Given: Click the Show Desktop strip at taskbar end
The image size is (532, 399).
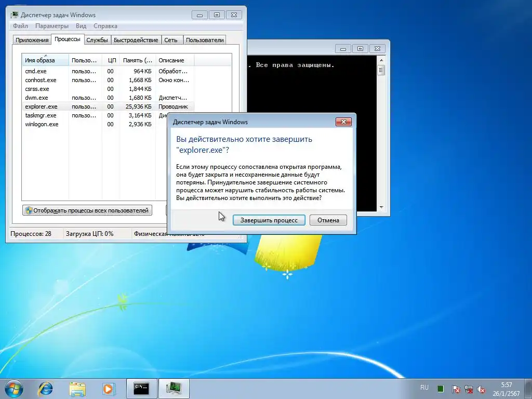Looking at the screenshot, I should [x=528, y=389].
